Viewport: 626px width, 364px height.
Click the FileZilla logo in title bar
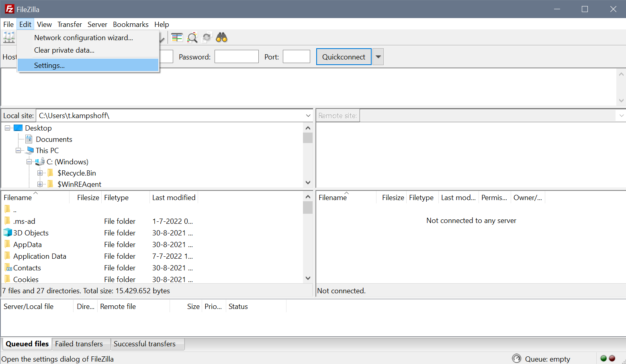point(9,9)
